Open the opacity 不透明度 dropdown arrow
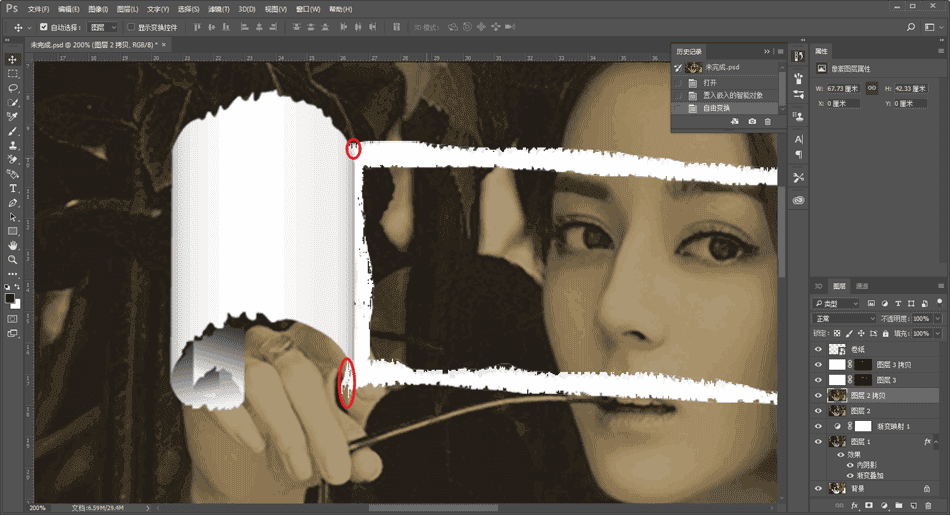This screenshot has width=950, height=515. [938, 319]
